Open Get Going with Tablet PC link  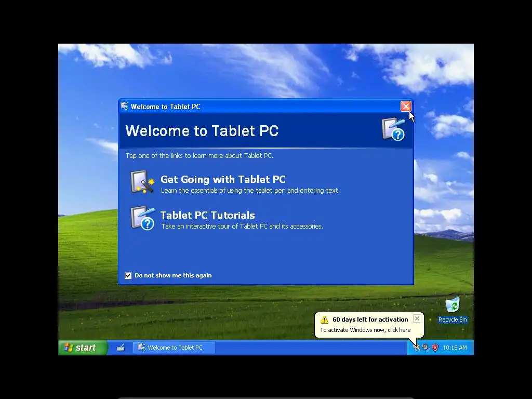click(223, 179)
